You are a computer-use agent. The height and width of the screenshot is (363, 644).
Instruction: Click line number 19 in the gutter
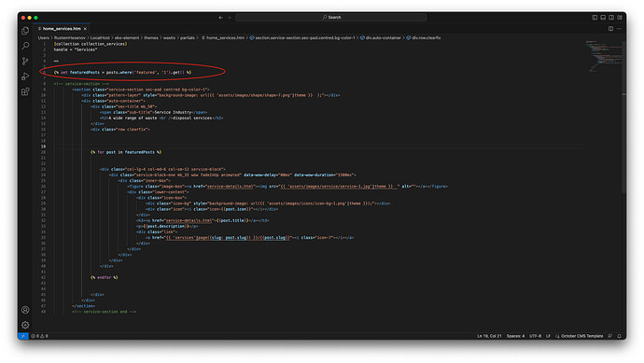[x=44, y=147]
